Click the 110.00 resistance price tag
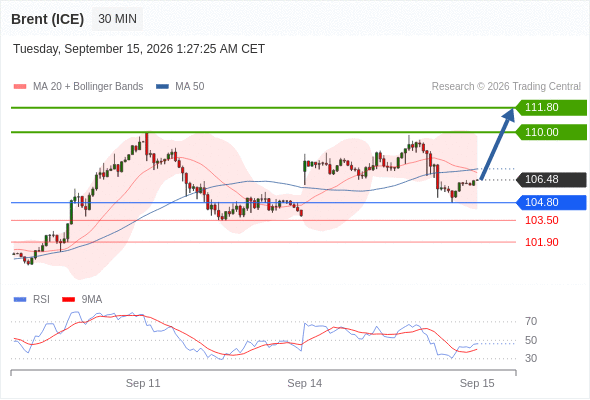Viewport: 590px width, 400px height. 551,132
